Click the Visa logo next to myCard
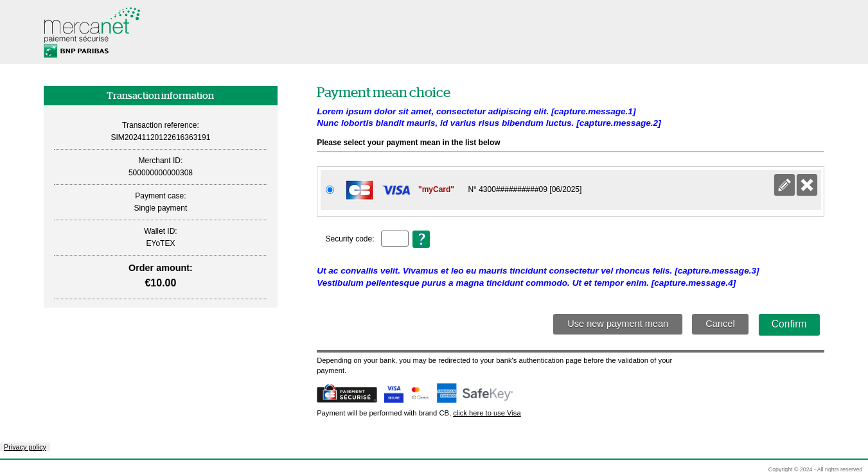The width and height of the screenshot is (868, 472). [x=396, y=189]
